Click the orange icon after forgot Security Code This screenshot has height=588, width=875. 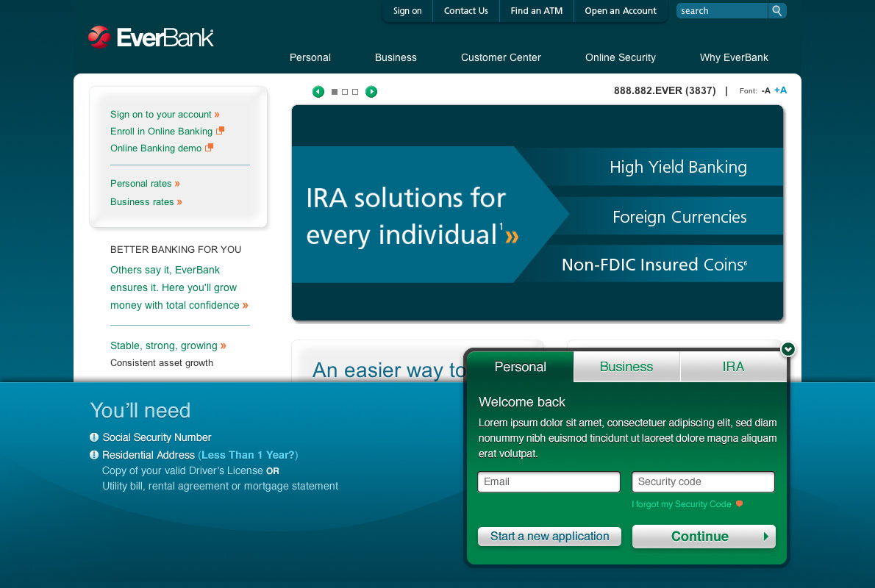click(740, 503)
